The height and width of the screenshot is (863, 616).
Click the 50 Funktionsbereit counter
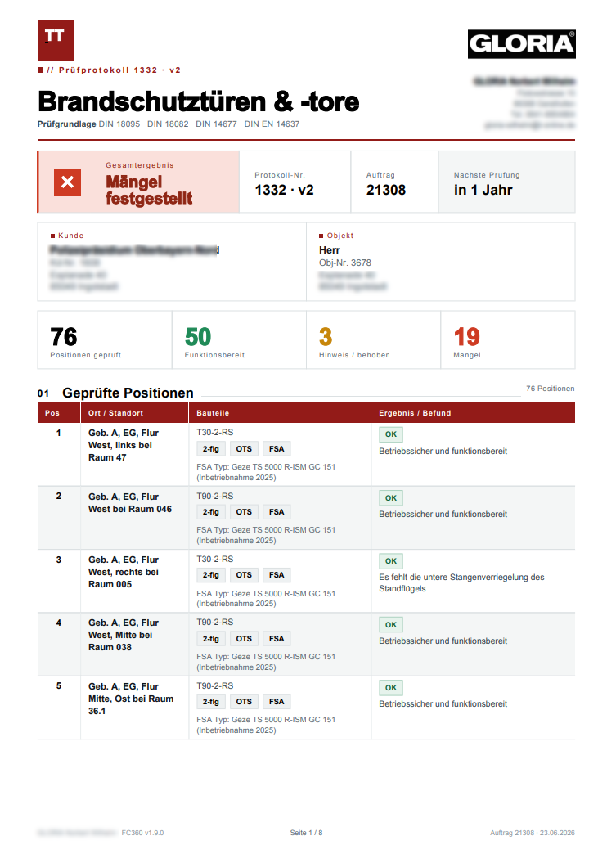239,339
